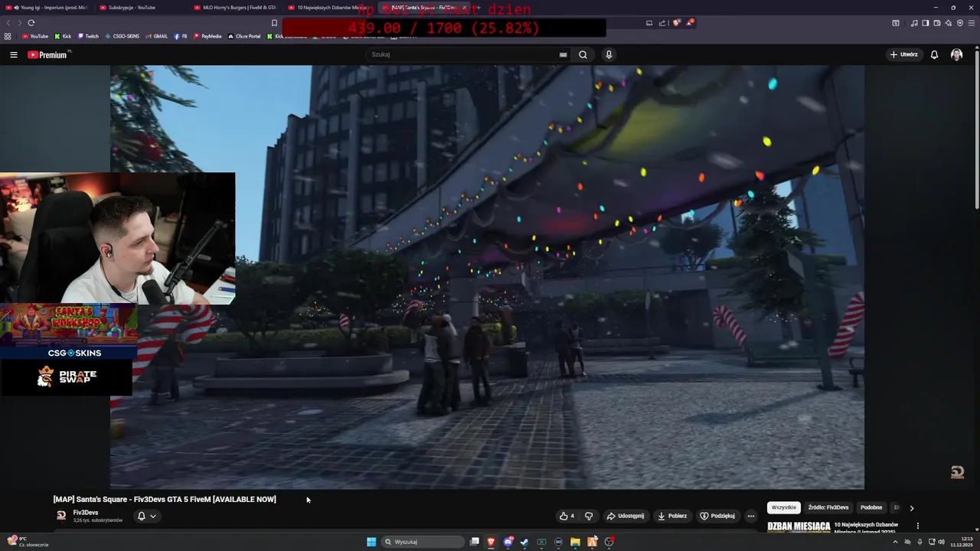Go back with browser back arrow
Screen dimensions: 980x551
[8, 23]
